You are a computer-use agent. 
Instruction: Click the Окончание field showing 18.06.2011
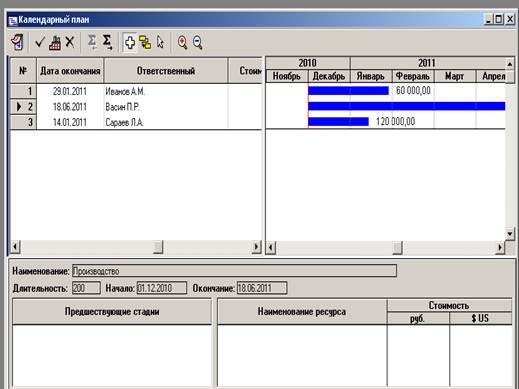[262, 288]
